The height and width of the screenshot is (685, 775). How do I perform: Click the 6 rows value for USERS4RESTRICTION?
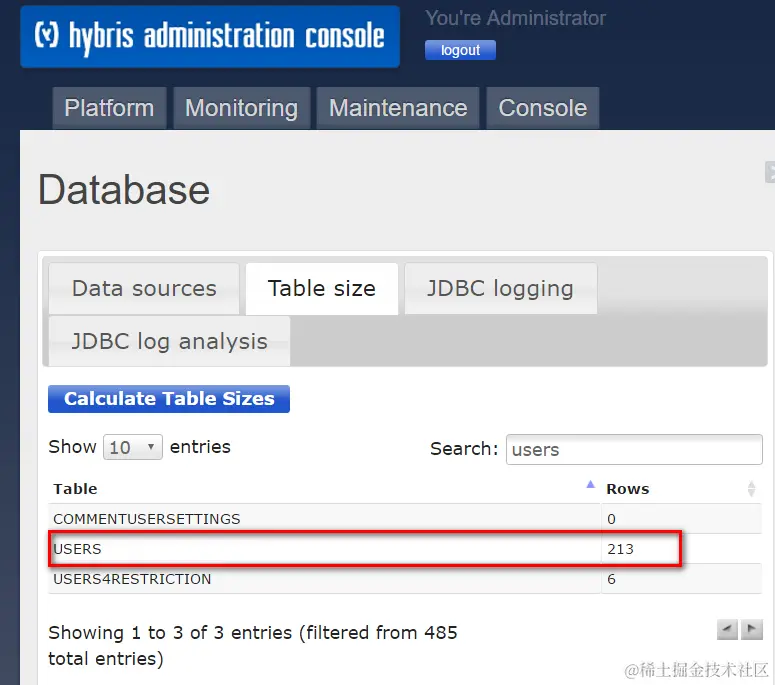pyautogui.click(x=611, y=579)
